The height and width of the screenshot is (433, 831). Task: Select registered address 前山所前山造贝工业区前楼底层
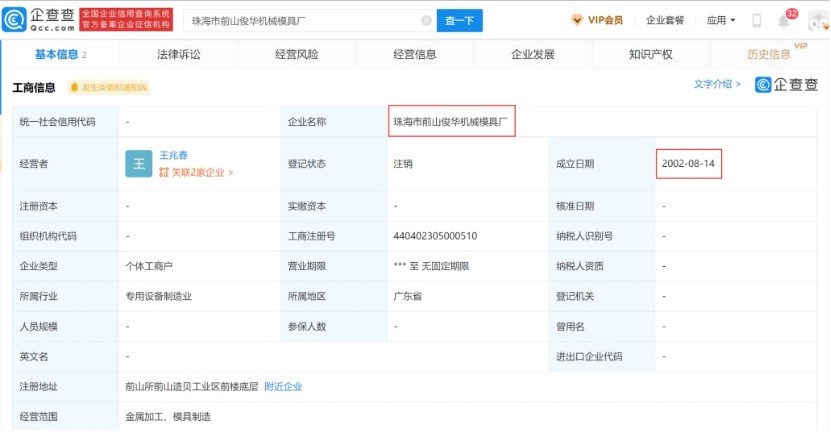point(192,386)
